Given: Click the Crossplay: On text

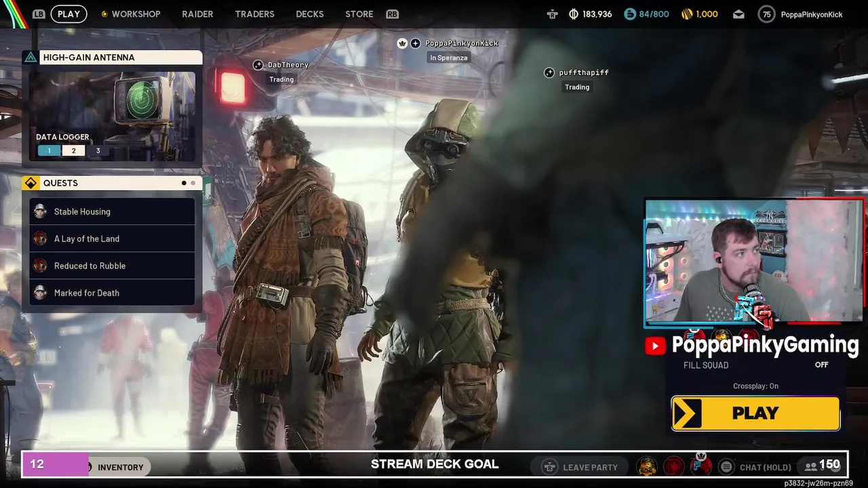Looking at the screenshot, I should tap(755, 386).
